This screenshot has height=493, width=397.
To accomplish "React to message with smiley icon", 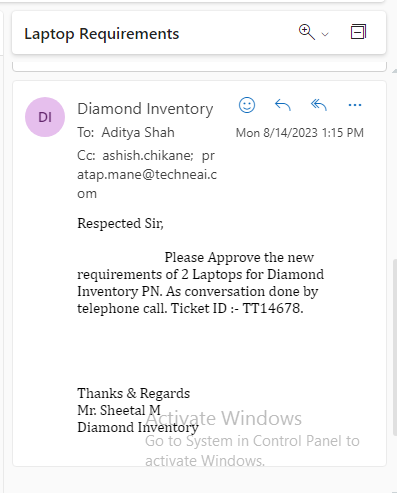I will [x=247, y=105].
